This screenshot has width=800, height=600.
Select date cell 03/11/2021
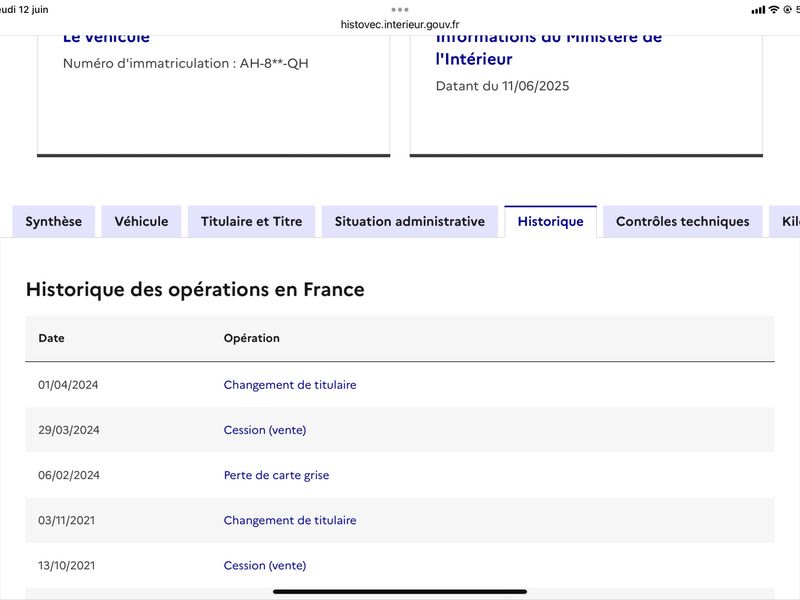(x=66, y=520)
